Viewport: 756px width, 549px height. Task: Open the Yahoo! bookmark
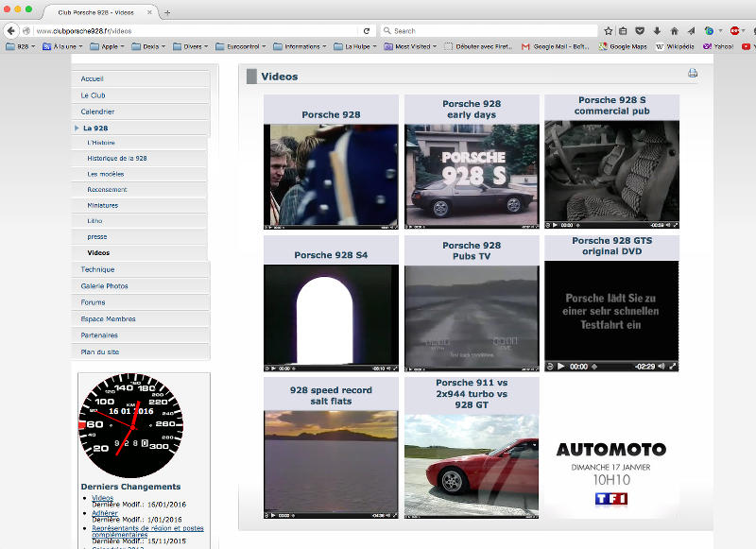coord(718,46)
